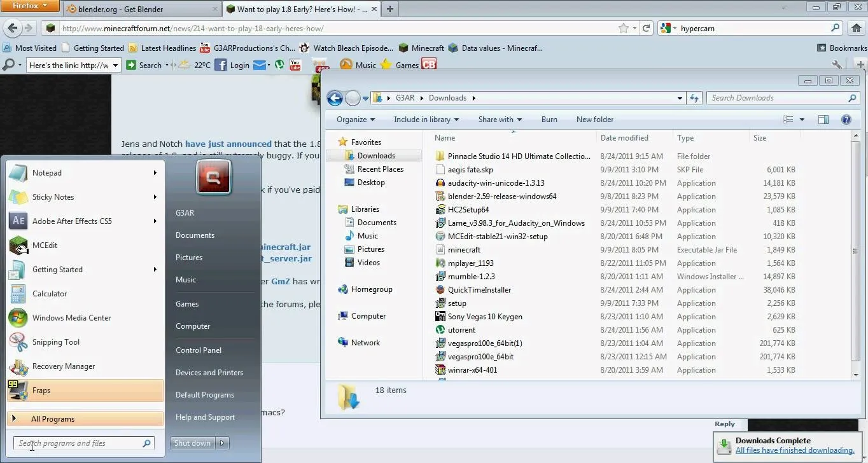Image resolution: width=868 pixels, height=463 pixels.
Task: Click Bookmarks button in Firefox toolbar
Action: click(841, 48)
